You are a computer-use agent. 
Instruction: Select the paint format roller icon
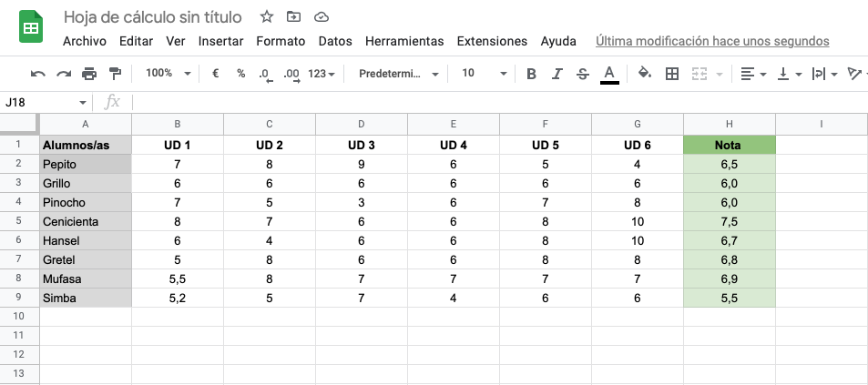115,74
